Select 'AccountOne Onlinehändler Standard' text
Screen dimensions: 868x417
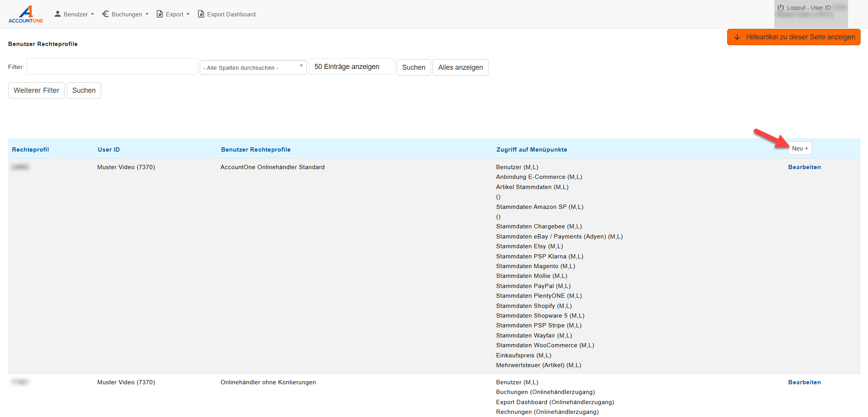pyautogui.click(x=272, y=167)
